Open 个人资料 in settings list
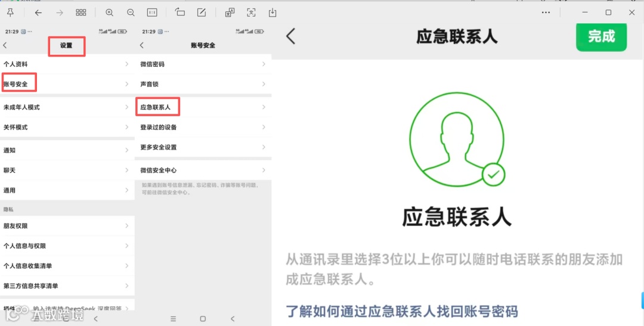Screen dimensions: 644x326 pyautogui.click(x=67, y=64)
